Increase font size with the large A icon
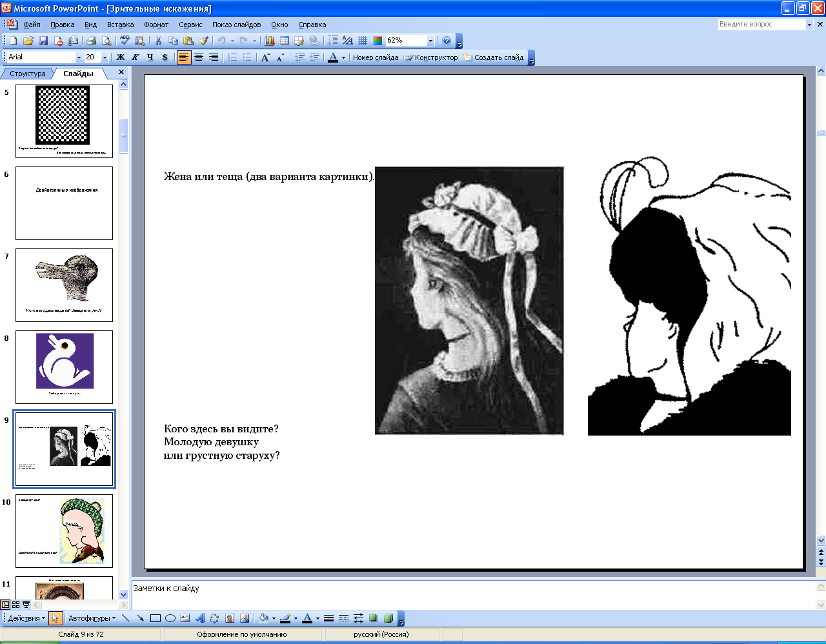 pyautogui.click(x=265, y=57)
